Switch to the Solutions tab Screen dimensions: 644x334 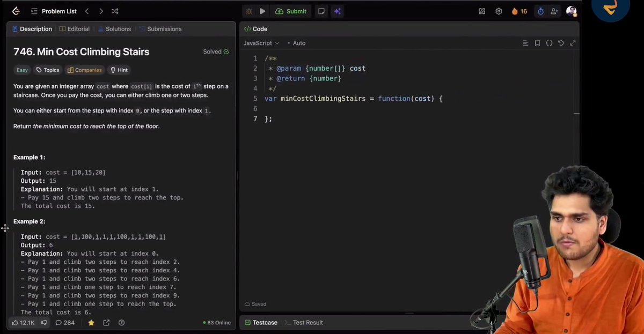114,29
